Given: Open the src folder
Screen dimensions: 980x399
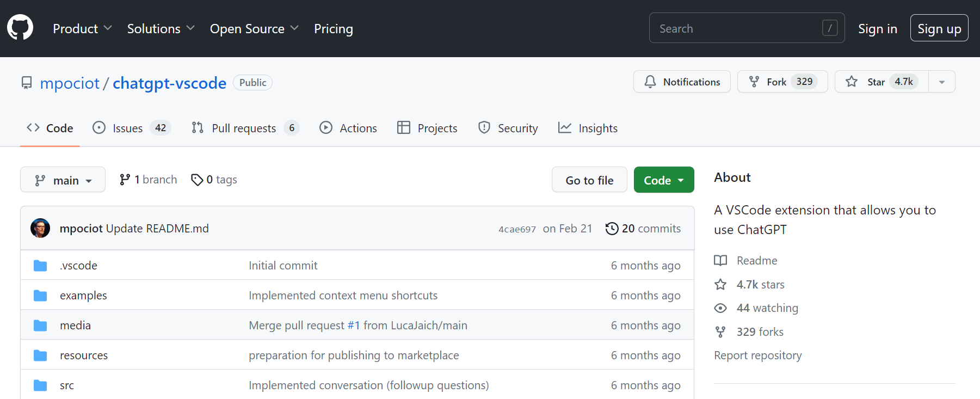Looking at the screenshot, I should click(67, 385).
